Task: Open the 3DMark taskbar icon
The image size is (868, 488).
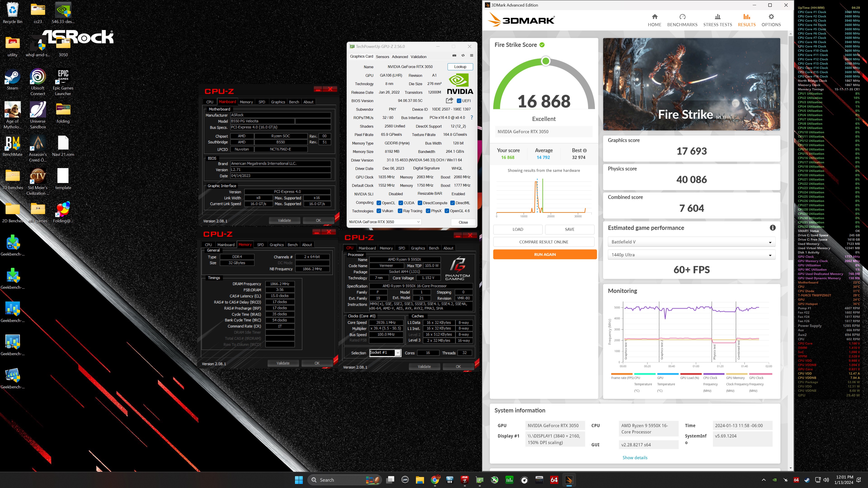Action: (x=569, y=480)
